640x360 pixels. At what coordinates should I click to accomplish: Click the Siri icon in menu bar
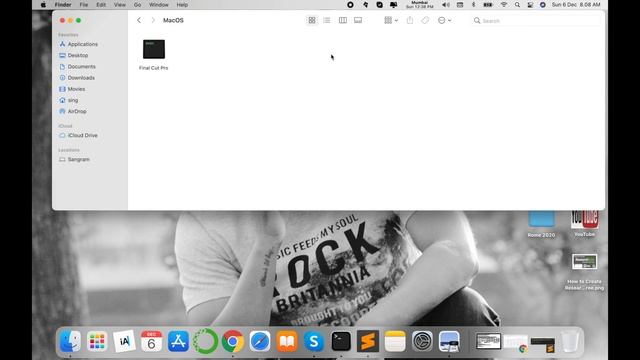coord(542,5)
